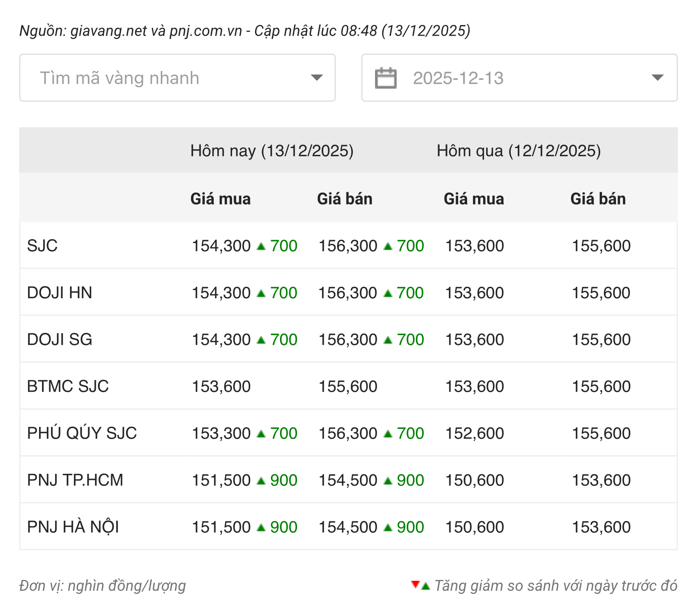Click green up arrow beside DOJI HN sell price
This screenshot has width=697, height=616.
[x=388, y=293]
